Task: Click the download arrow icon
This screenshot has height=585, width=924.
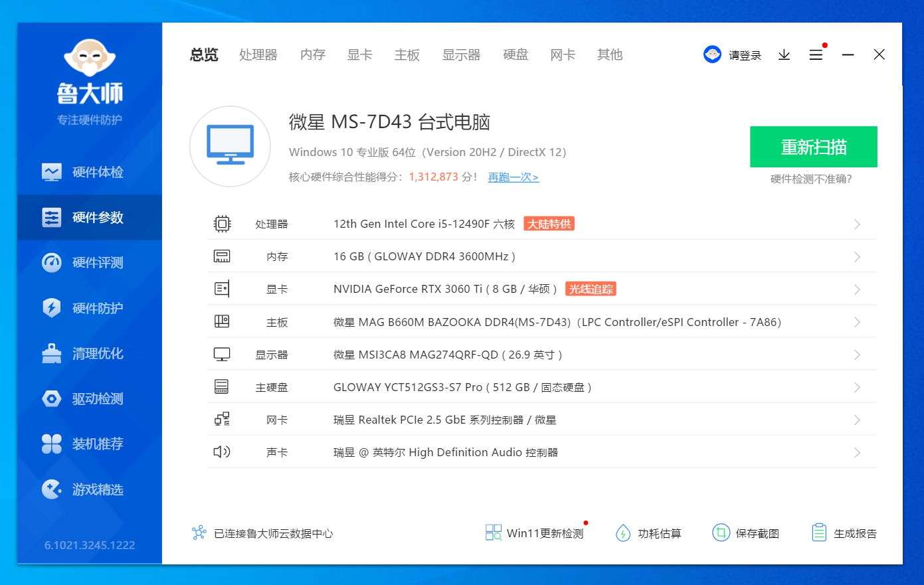Action: pyautogui.click(x=784, y=55)
